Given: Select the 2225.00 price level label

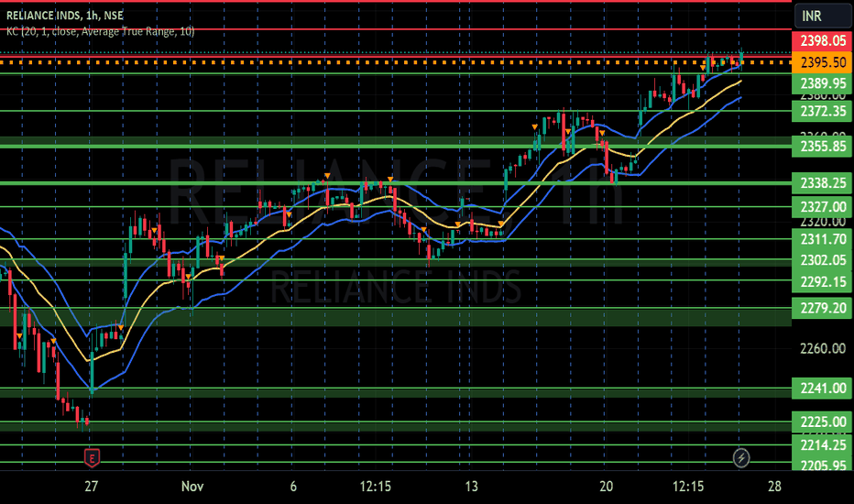Looking at the screenshot, I should 823,422.
